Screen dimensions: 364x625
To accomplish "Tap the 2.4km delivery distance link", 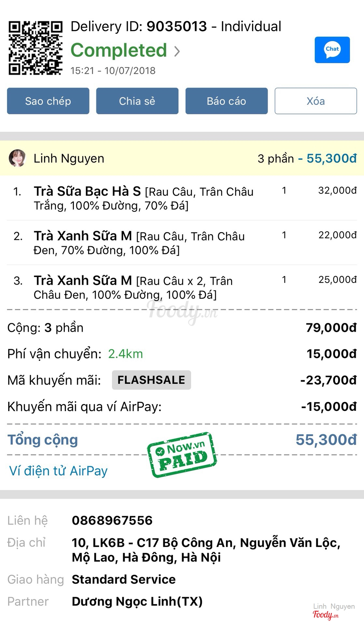I will coord(125,354).
